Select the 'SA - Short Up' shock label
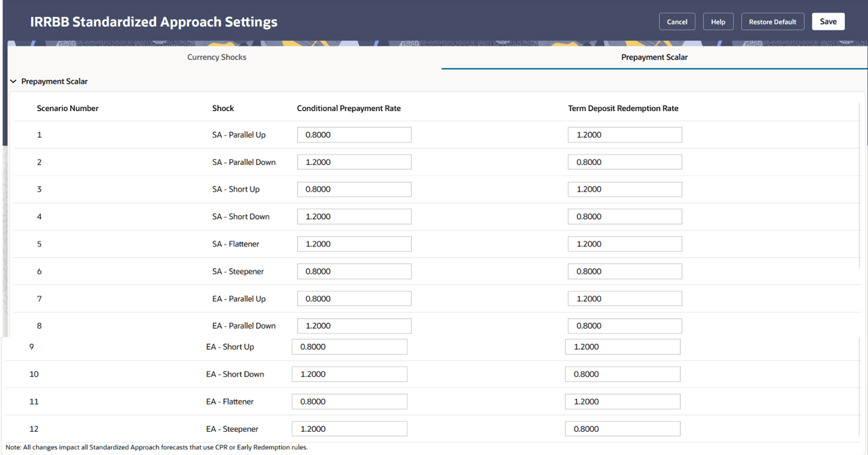Viewport: 868px width, 455px height. [236, 189]
